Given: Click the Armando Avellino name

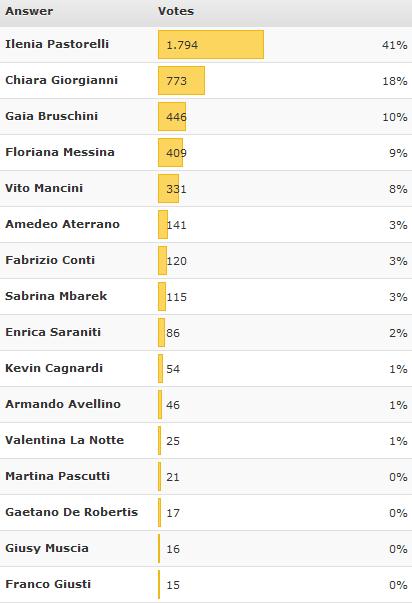Looking at the screenshot, I should (63, 404).
